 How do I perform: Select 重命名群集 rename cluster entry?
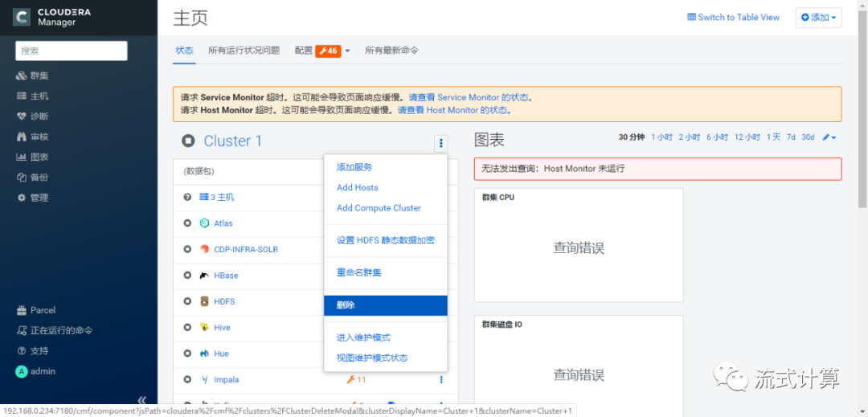tap(358, 272)
